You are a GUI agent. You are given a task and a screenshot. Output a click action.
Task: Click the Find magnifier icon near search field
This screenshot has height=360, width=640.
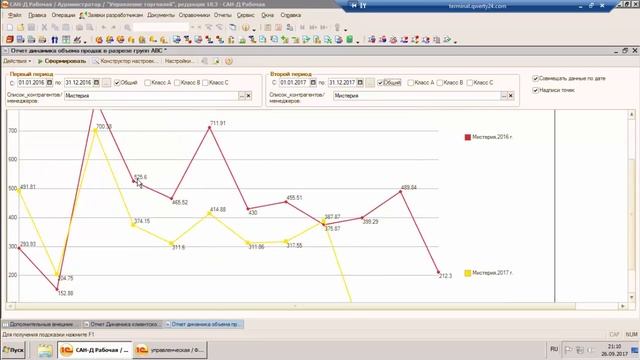pyautogui.click(x=127, y=28)
